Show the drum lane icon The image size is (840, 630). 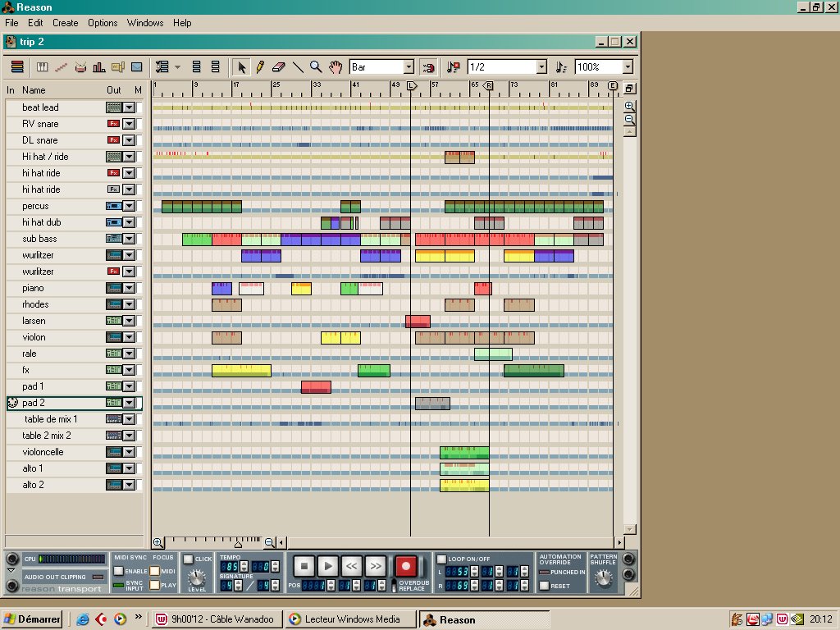click(x=80, y=67)
